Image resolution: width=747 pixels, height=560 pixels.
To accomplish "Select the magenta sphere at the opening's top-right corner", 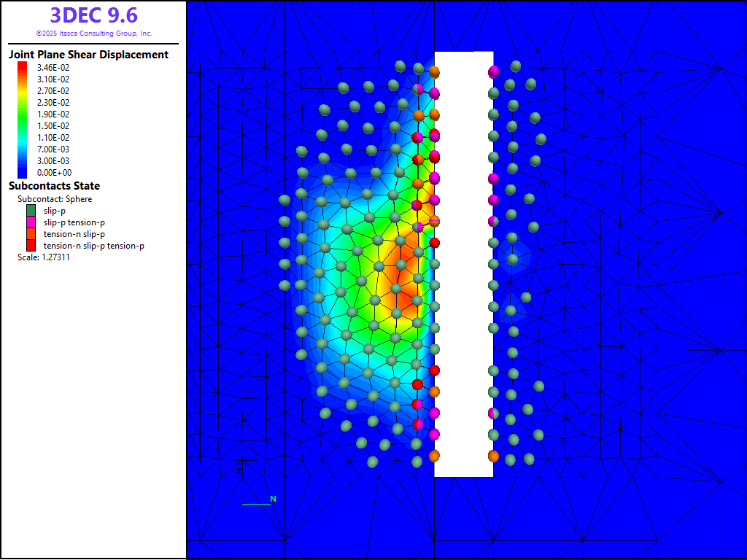I will (493, 71).
